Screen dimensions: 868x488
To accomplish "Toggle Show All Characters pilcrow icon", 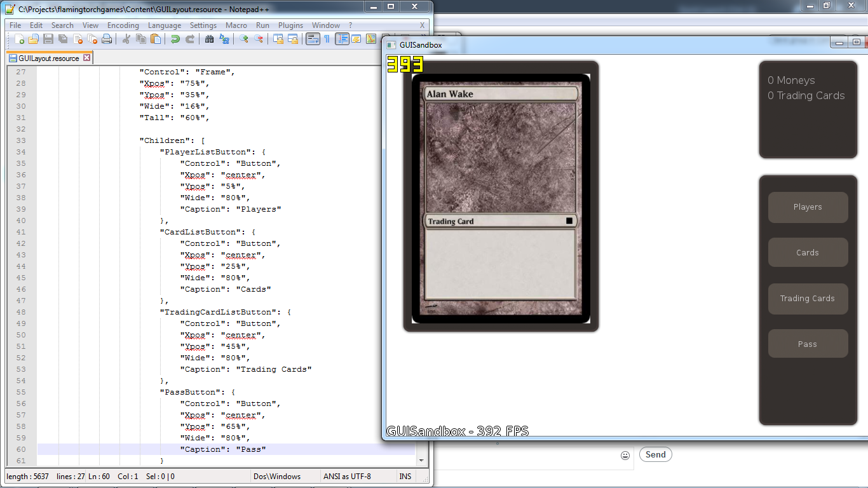I will pyautogui.click(x=327, y=39).
